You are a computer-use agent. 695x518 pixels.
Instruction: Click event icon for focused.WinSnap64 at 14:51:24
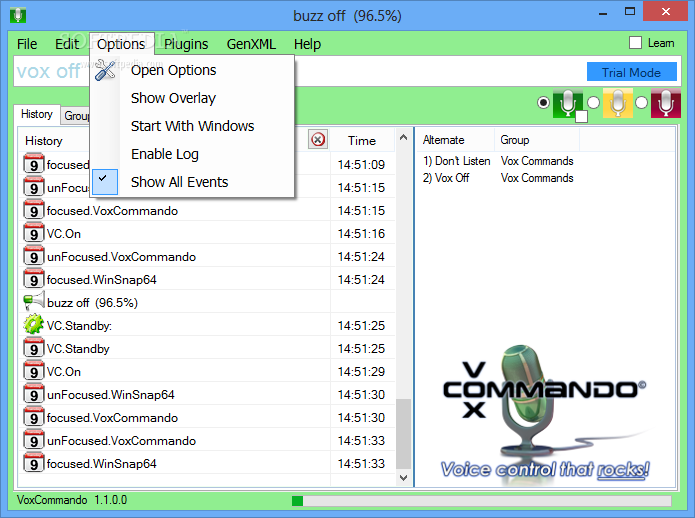coord(34,279)
